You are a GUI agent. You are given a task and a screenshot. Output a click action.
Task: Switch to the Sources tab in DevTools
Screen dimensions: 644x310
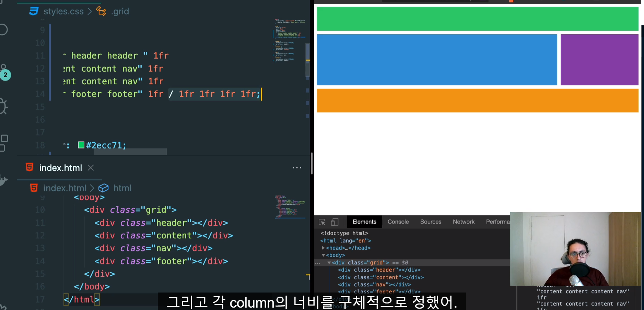[431, 222]
